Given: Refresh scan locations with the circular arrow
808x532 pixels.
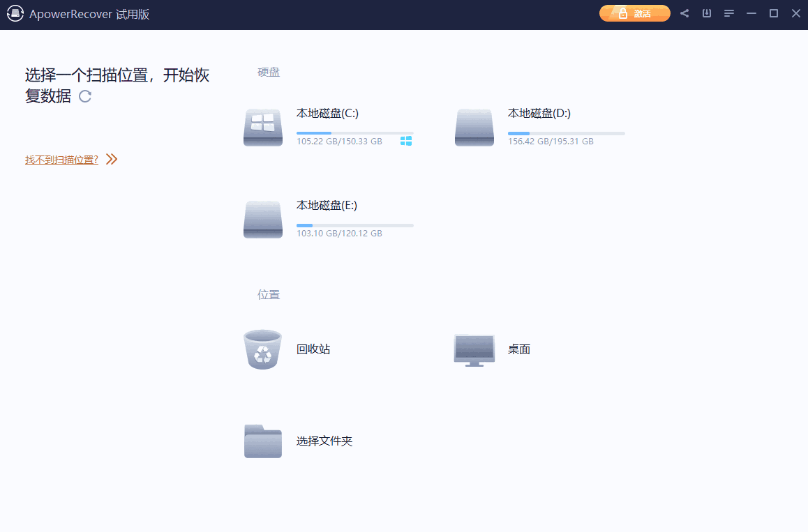Looking at the screenshot, I should click(85, 97).
